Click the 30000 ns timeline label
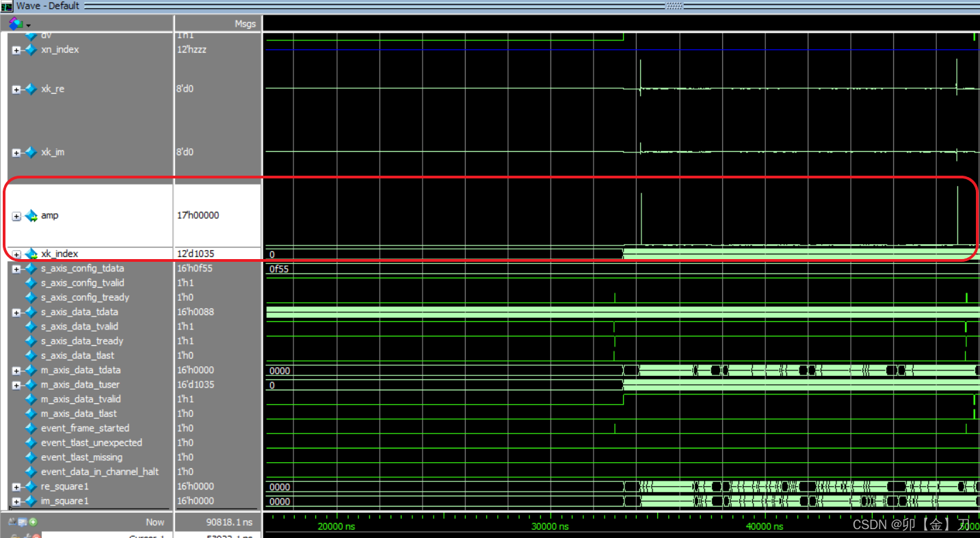This screenshot has height=538, width=980. pos(550,526)
